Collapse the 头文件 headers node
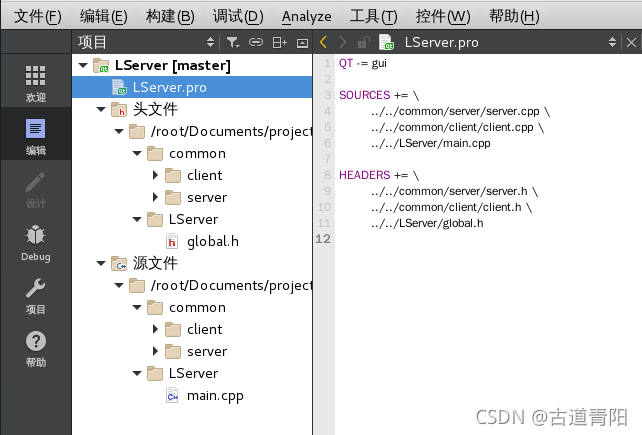 pyautogui.click(x=101, y=109)
